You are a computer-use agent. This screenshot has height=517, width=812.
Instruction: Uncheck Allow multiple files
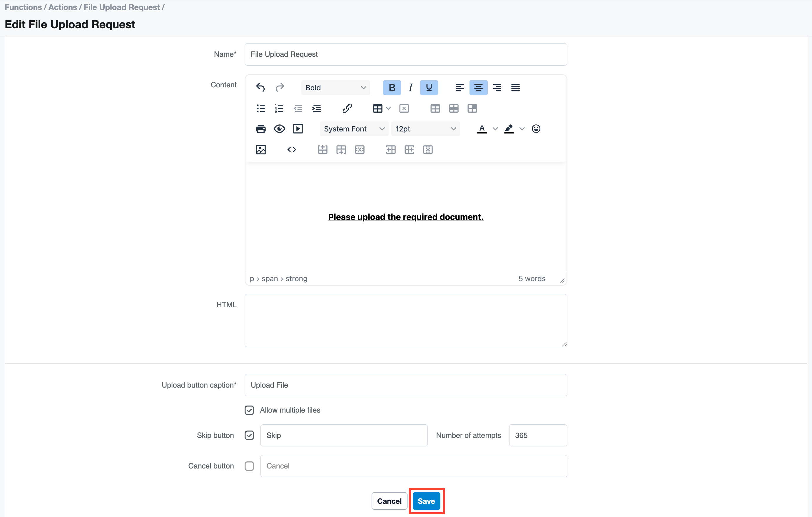(x=249, y=410)
